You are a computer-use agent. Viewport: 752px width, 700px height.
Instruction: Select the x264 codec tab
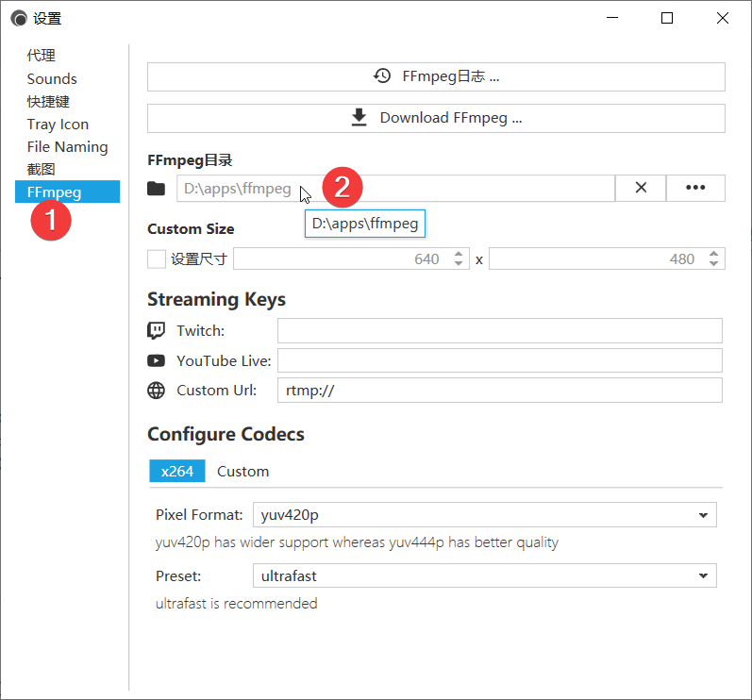(176, 471)
